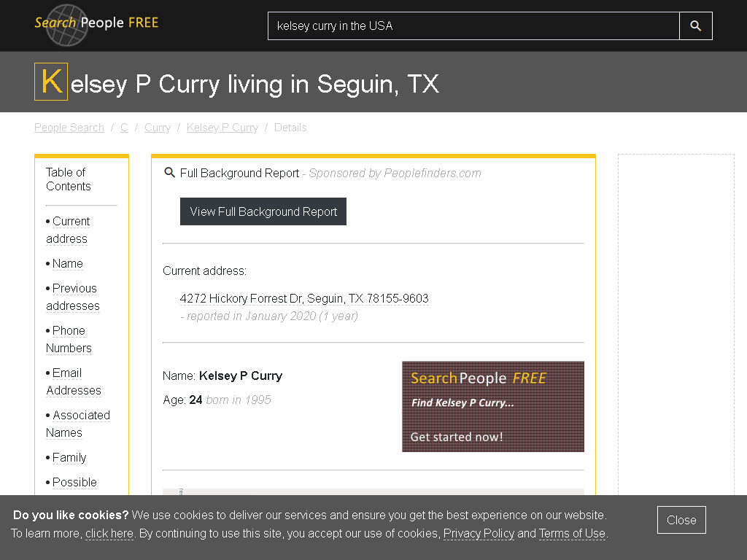Open the Terms of Use link
This screenshot has height=560, width=747.
click(572, 533)
